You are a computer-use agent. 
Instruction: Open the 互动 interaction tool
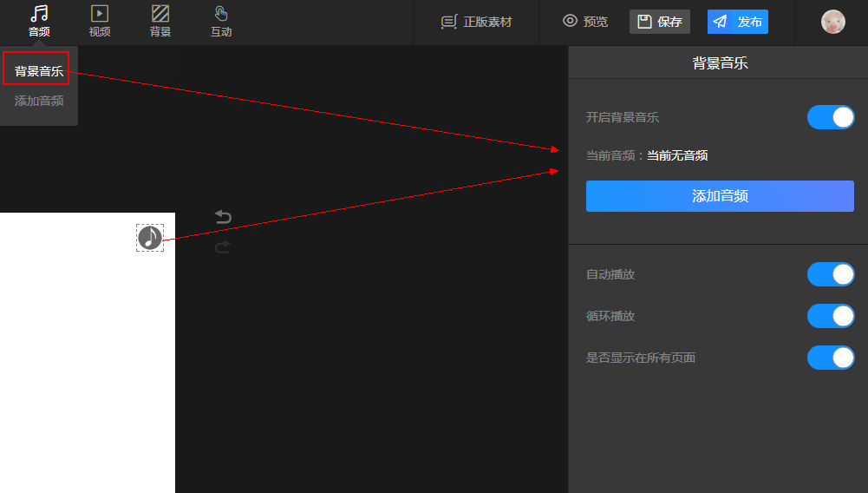pyautogui.click(x=221, y=21)
